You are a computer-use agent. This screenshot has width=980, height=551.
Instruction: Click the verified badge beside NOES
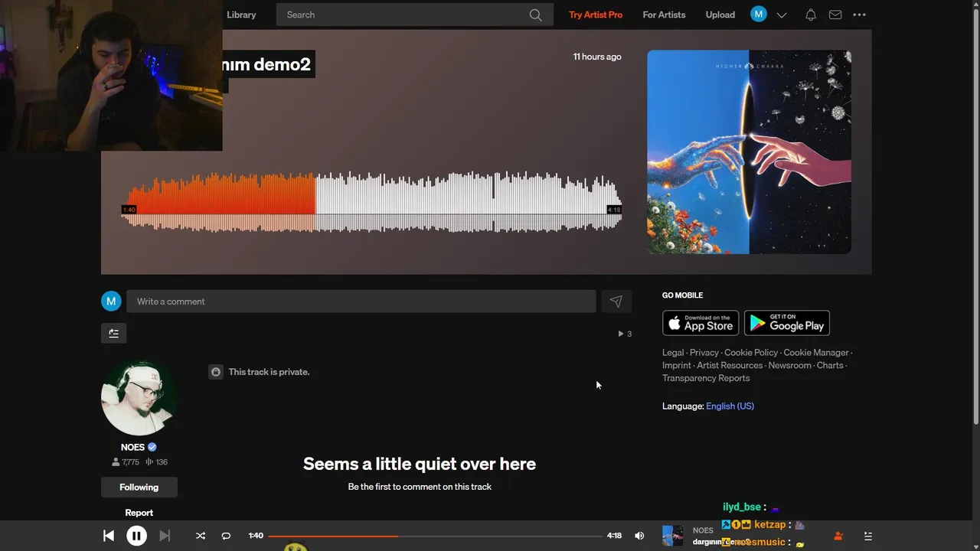[152, 447]
